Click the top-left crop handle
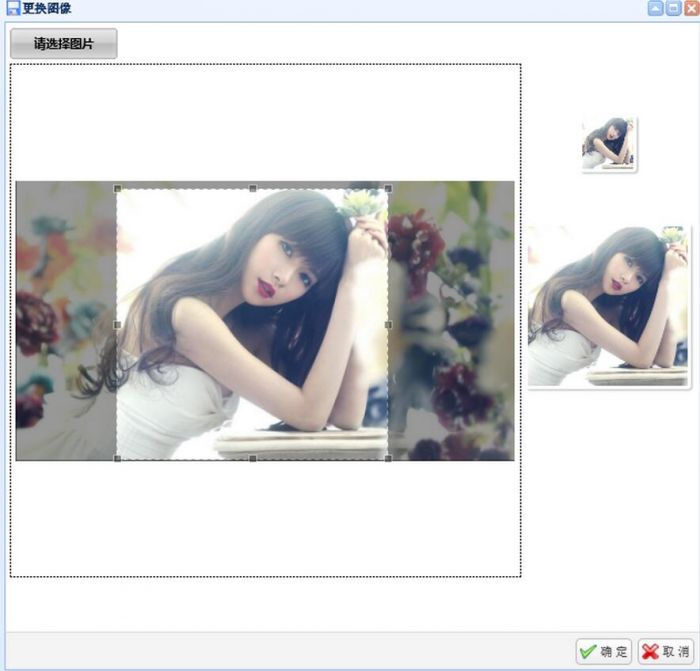This screenshot has height=671, width=700. 117,189
